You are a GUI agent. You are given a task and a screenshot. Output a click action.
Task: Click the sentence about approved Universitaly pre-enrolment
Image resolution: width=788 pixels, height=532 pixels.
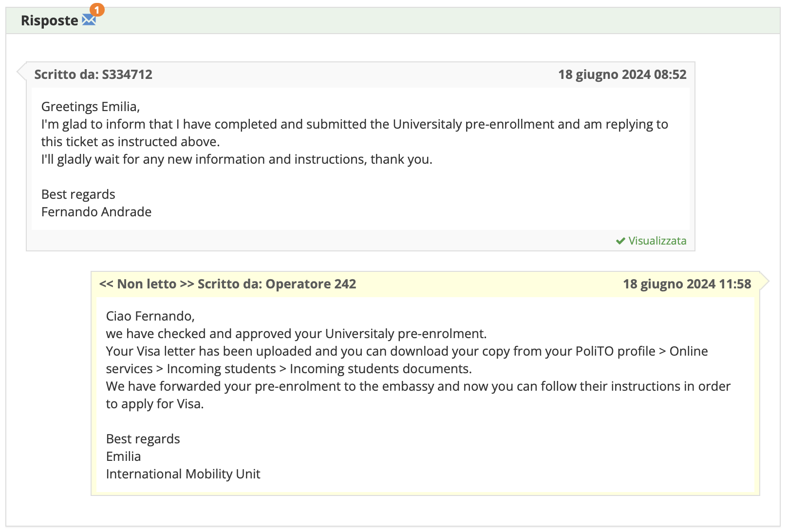[x=296, y=334]
